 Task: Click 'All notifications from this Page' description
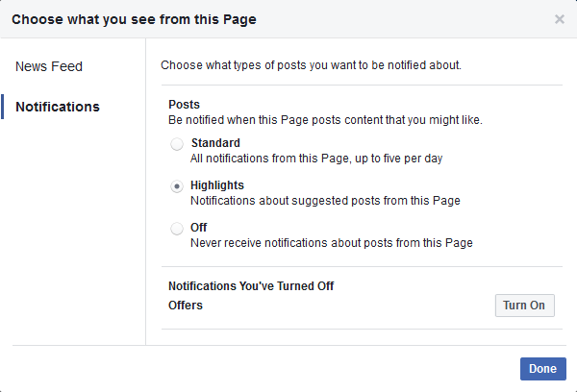[315, 159]
